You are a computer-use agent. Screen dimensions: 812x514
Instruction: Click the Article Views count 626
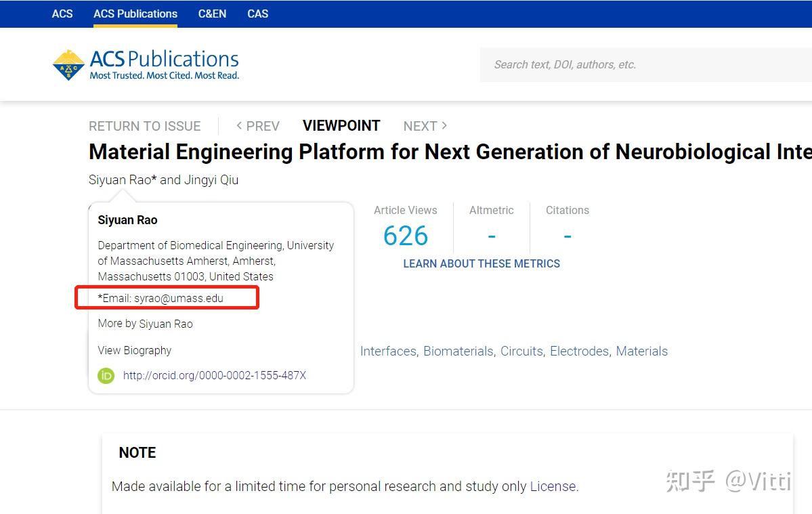[x=406, y=236]
